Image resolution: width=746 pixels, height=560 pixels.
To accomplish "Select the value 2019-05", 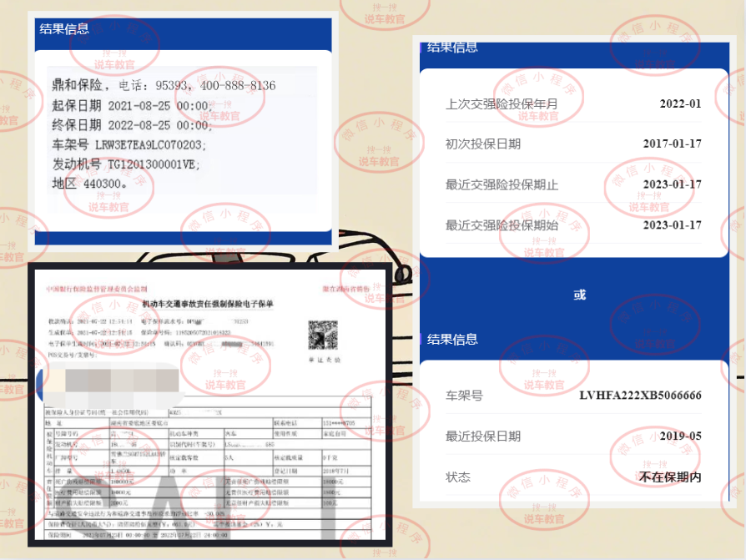I will [x=680, y=436].
